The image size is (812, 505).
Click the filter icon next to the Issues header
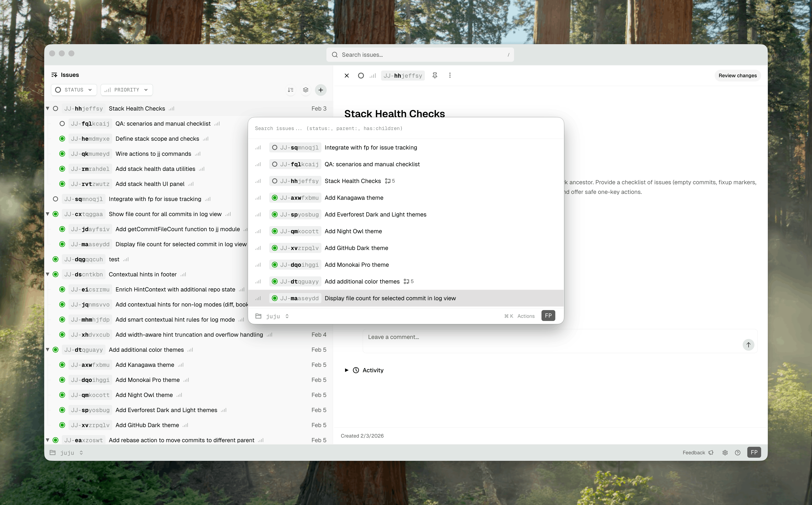54,75
